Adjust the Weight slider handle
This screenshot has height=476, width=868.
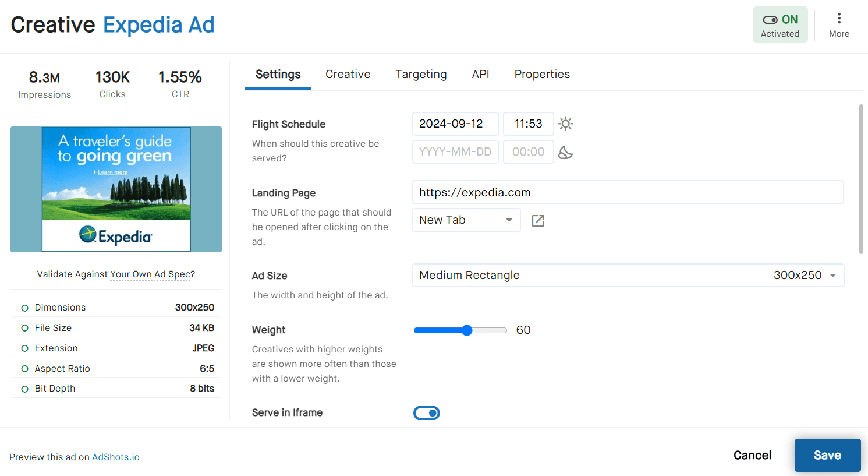467,330
